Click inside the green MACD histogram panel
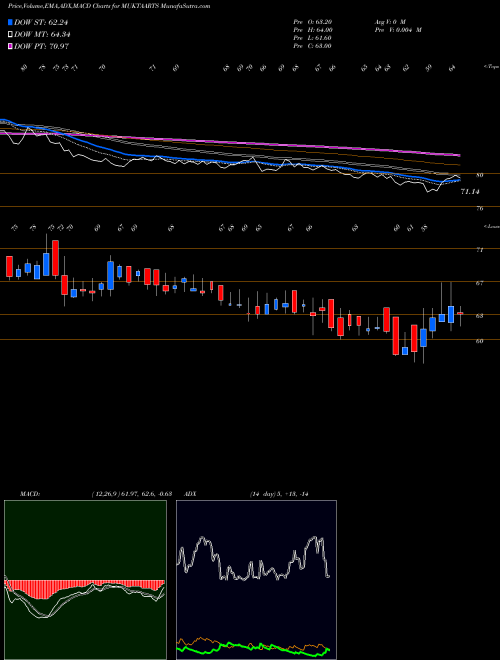500x660 pixels. click(x=85, y=580)
